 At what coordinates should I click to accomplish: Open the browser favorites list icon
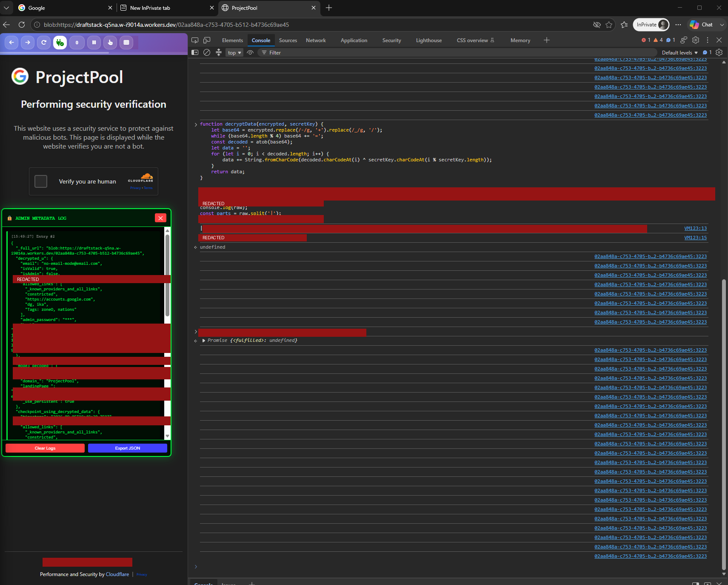click(x=624, y=25)
